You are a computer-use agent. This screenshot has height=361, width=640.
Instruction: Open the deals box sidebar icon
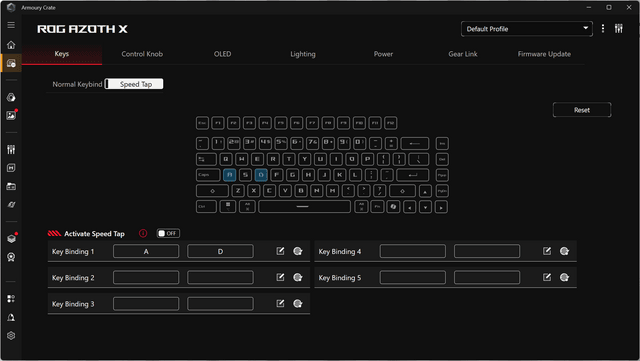click(11, 238)
